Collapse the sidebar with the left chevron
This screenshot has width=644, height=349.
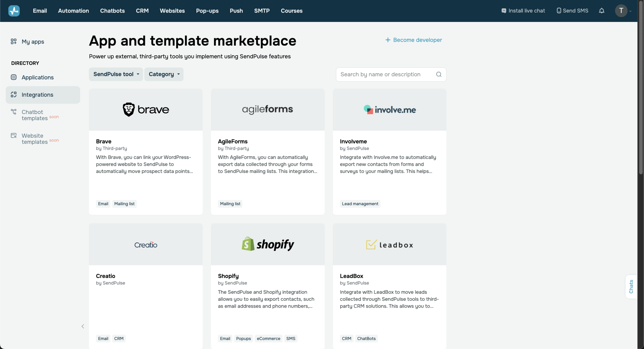83,326
